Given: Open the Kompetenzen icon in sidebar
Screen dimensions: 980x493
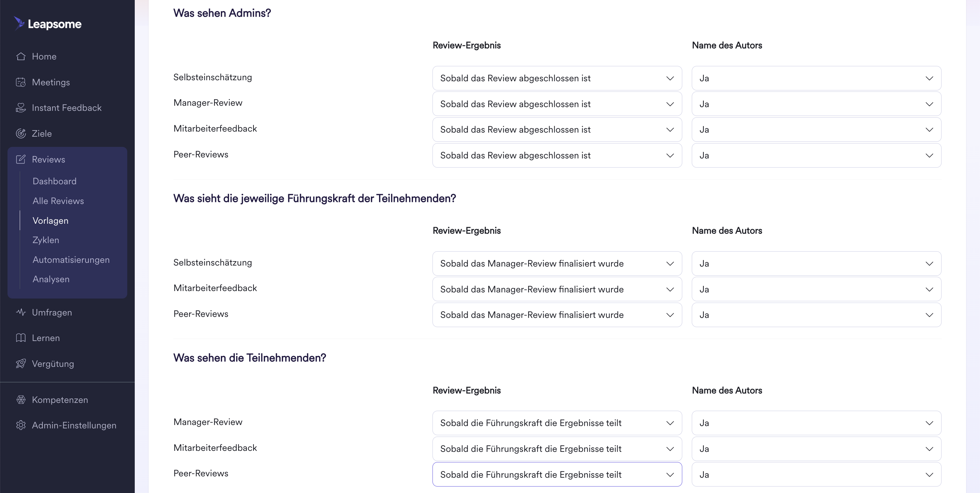Looking at the screenshot, I should click(21, 400).
